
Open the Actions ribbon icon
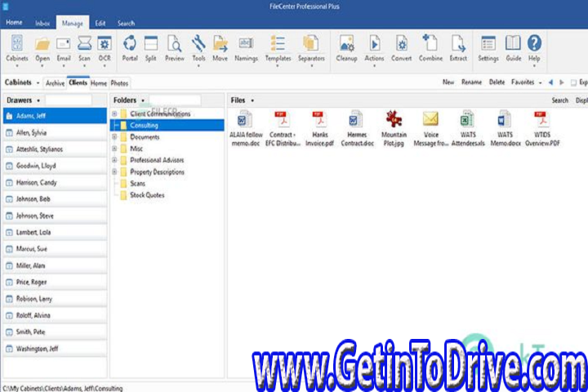point(374,50)
